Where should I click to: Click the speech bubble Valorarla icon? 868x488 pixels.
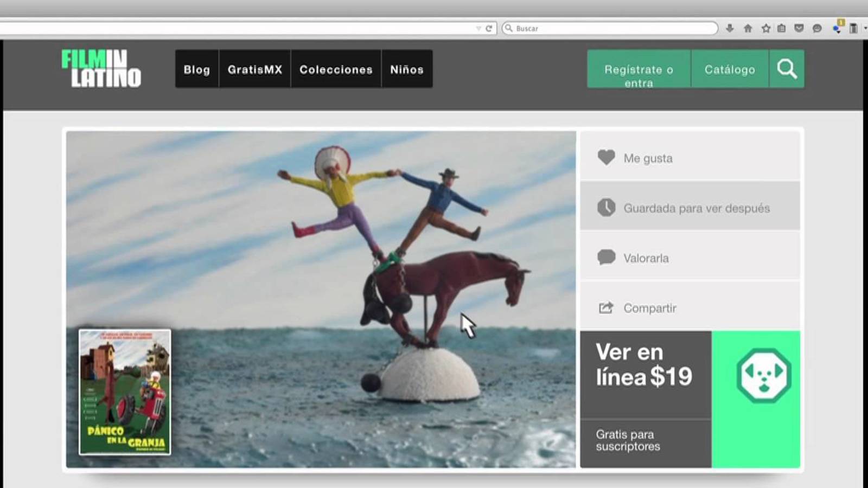click(606, 257)
